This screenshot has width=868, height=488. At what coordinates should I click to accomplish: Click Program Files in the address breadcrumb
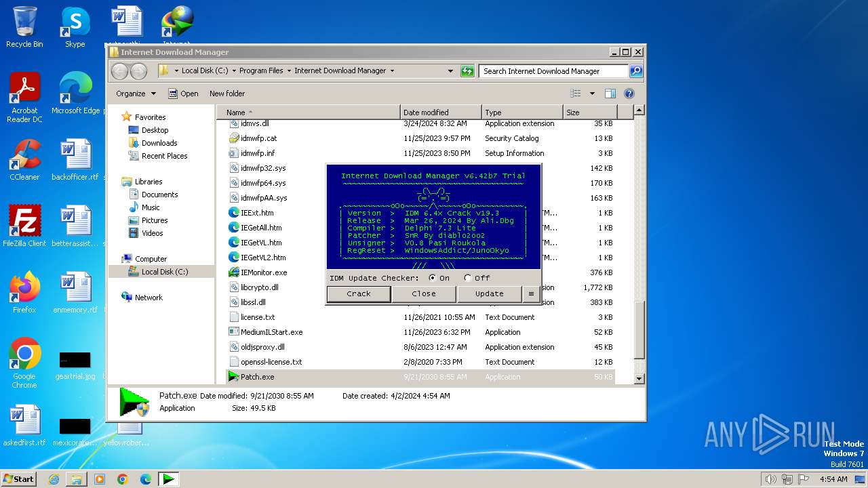[261, 70]
